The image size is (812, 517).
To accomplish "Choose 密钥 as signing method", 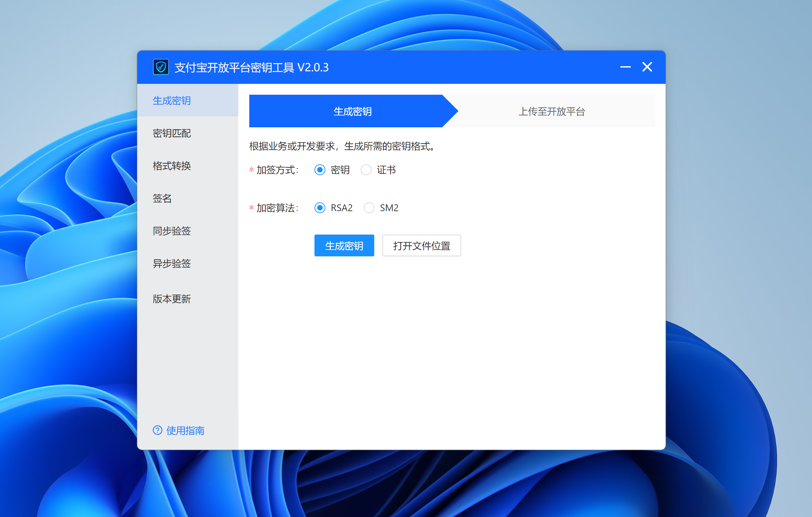I will tap(320, 170).
